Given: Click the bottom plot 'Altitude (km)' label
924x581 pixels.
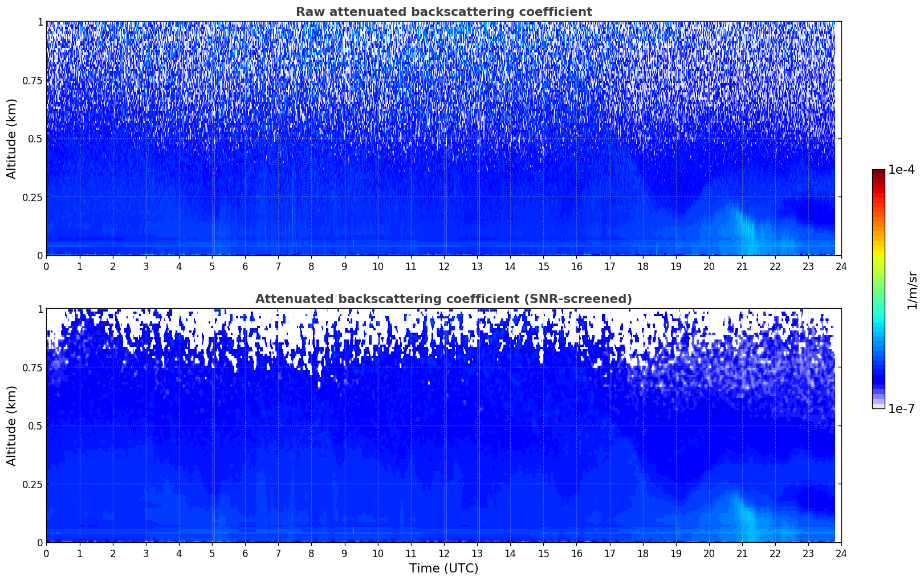Looking at the screenshot, I should [x=12, y=425].
